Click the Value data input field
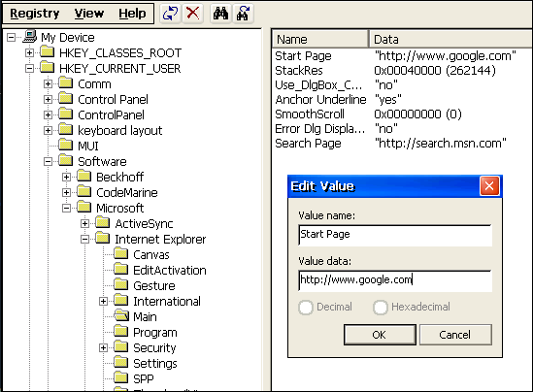The width and height of the screenshot is (533, 392). 395,280
